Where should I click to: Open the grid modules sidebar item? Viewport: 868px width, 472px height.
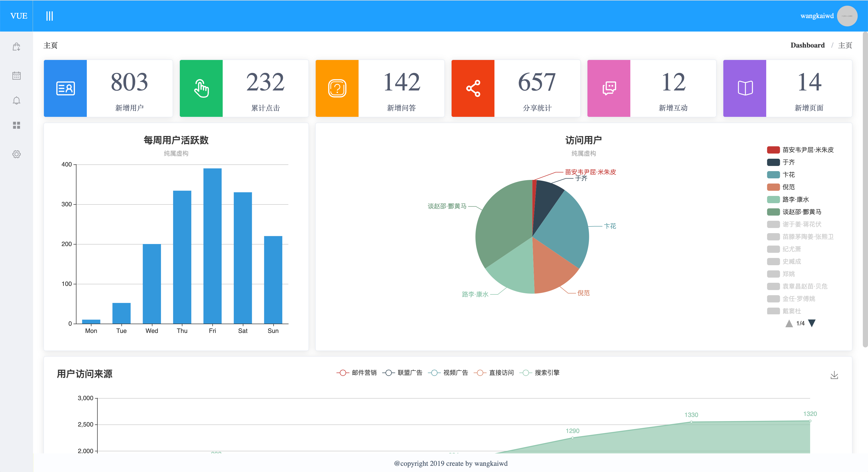coord(17,125)
